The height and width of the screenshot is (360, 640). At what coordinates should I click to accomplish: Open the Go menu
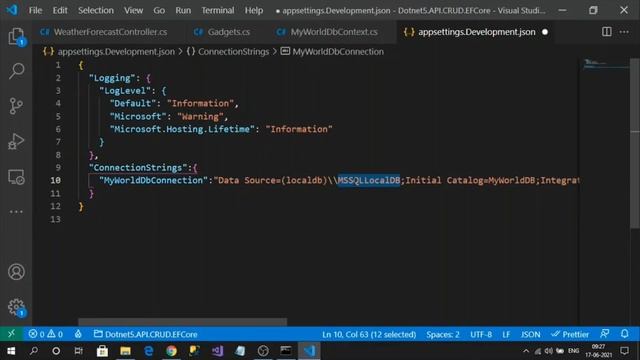point(159,10)
